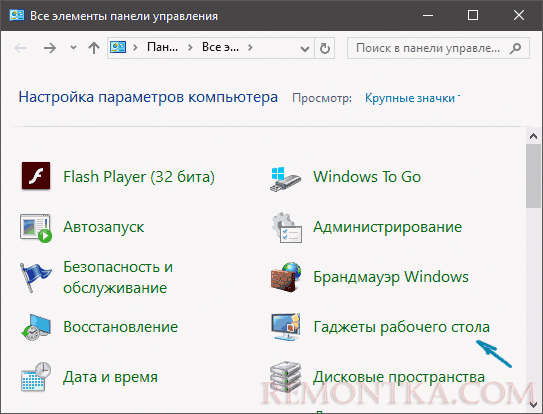543x414 pixels.
Task: Click the AutoPlay (Автозапуск) icon
Action: 36,228
